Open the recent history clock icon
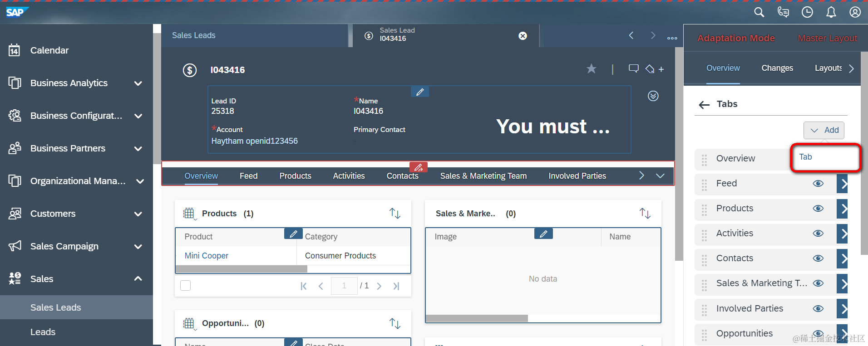This screenshot has width=868, height=346. (x=807, y=12)
